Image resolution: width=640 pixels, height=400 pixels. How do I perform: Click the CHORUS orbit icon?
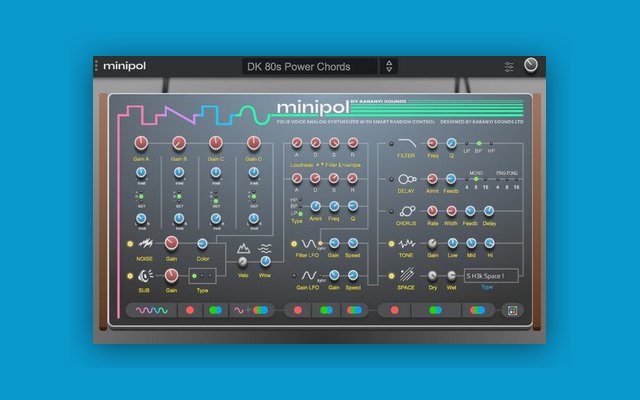coord(407,211)
